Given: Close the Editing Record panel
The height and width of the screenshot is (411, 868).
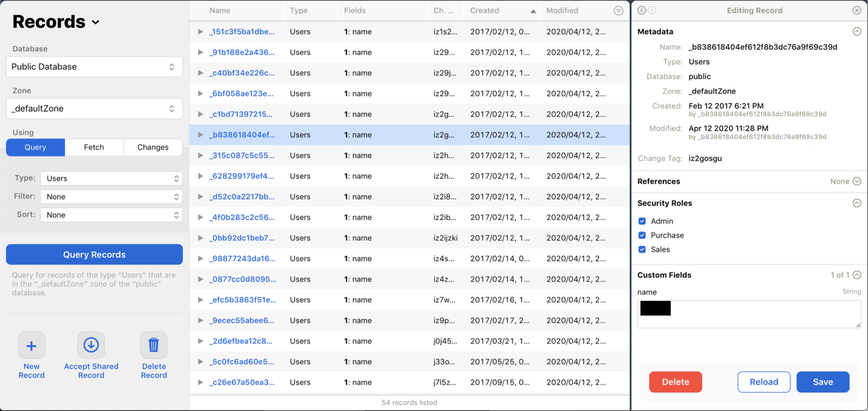Looking at the screenshot, I should [857, 10].
